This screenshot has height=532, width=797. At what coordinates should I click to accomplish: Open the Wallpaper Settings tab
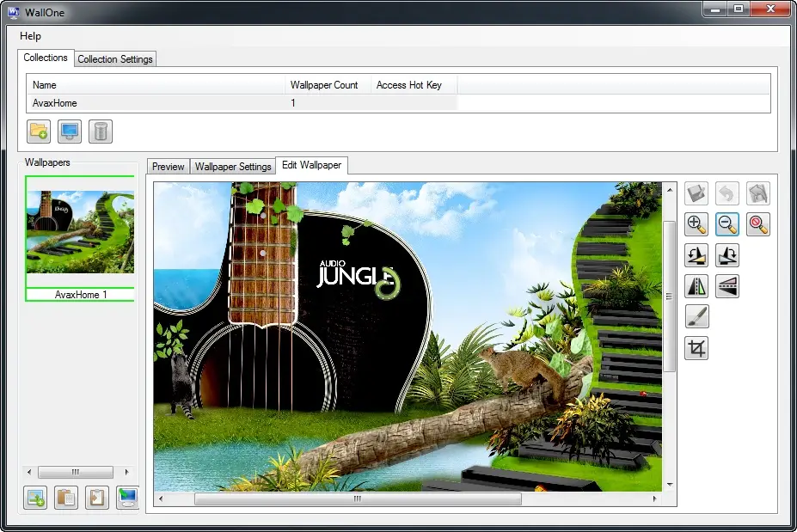(233, 167)
